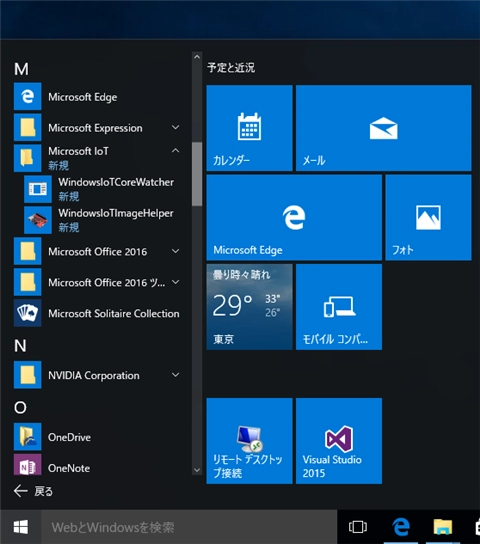Screen dimensions: 480x544
Task: Open the メール mail tile
Action: tap(384, 128)
